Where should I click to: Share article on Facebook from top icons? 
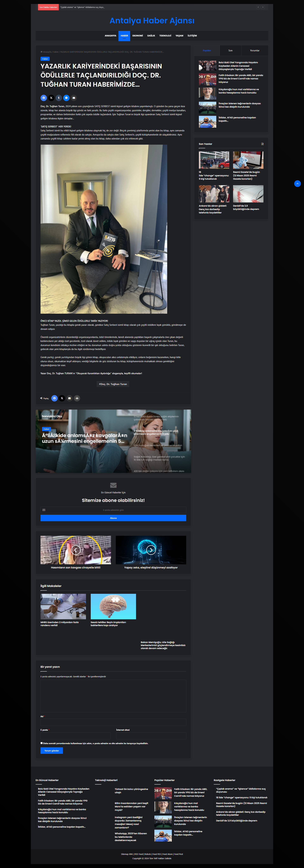point(43,98)
